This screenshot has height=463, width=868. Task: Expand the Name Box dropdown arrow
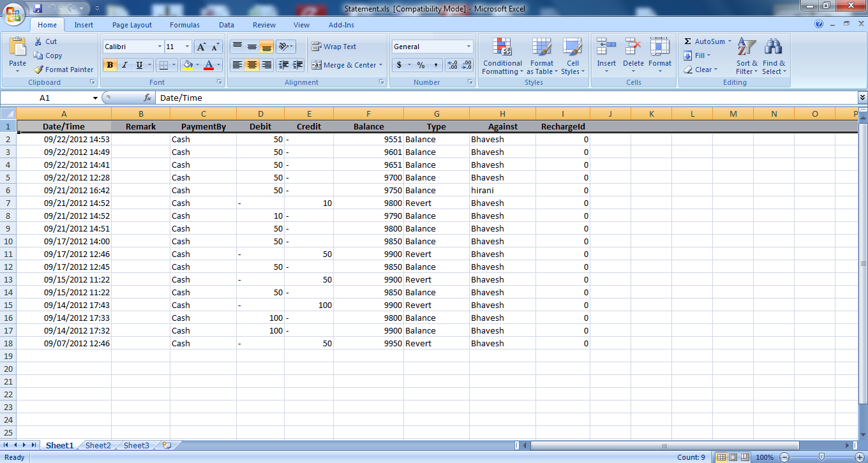[x=95, y=98]
